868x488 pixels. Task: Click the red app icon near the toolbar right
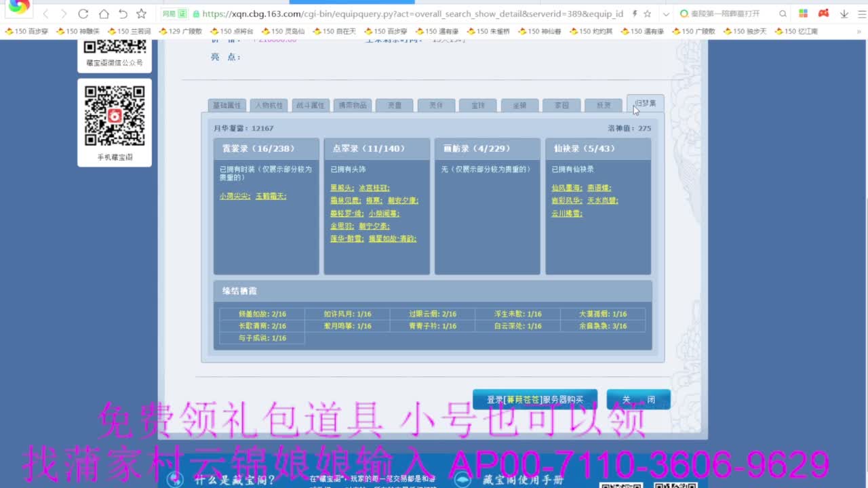[823, 13]
